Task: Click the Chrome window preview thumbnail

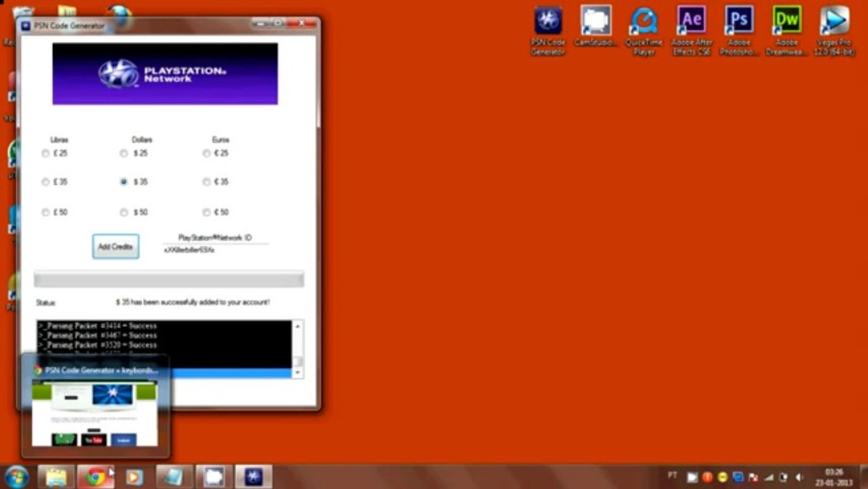Action: [95, 413]
